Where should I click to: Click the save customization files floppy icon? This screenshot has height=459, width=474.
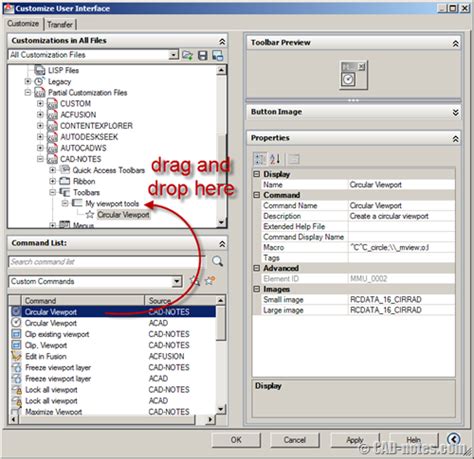pos(203,55)
